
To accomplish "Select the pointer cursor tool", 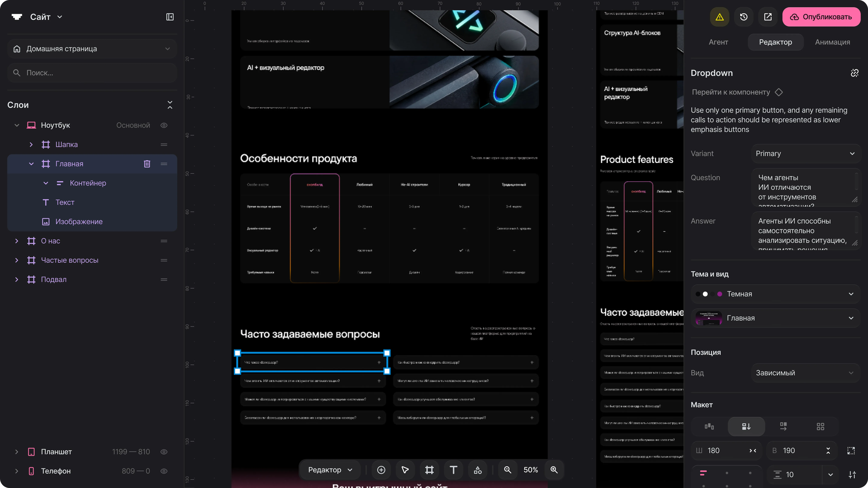I will (x=405, y=470).
